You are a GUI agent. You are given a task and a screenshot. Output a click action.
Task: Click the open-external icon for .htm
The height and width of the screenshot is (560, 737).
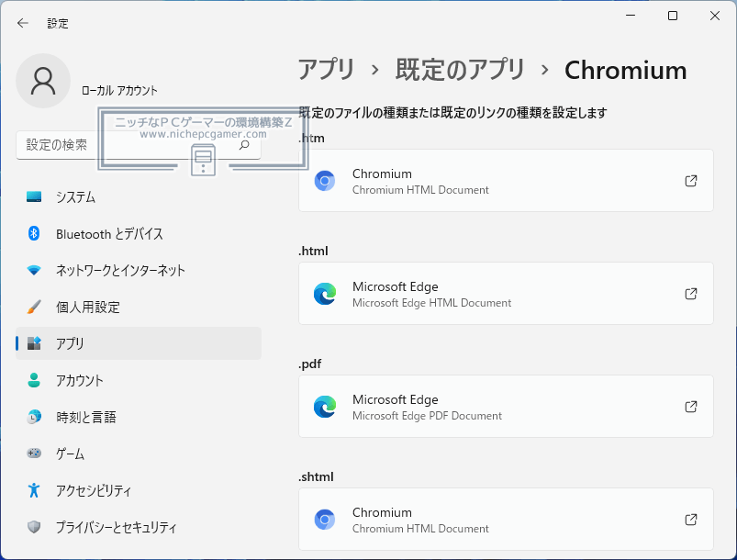pos(691,181)
